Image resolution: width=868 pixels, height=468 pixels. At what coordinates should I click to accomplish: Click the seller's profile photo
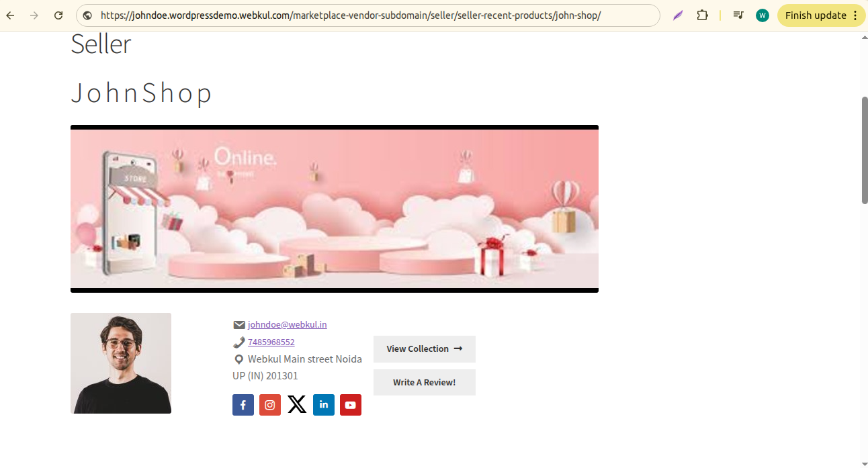[121, 363]
